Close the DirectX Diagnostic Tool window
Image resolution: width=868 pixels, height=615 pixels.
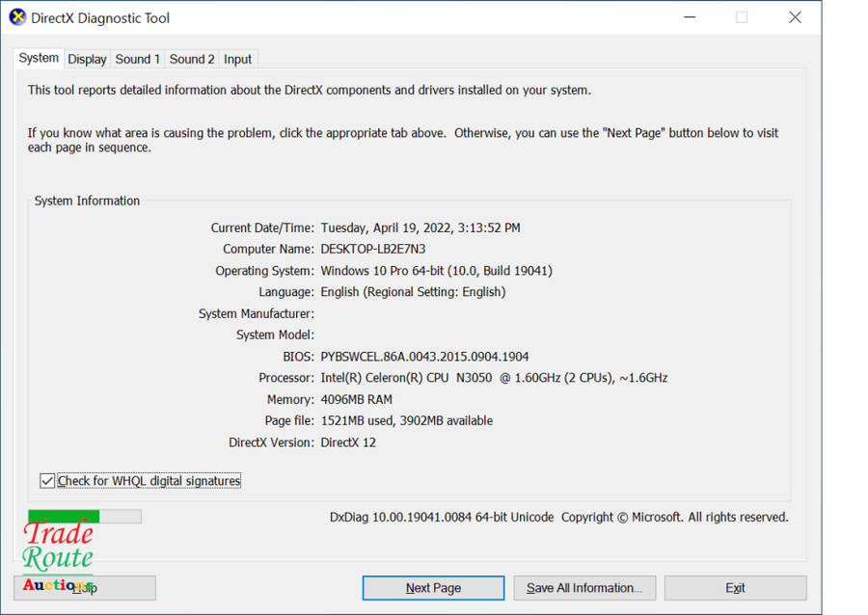tap(795, 17)
